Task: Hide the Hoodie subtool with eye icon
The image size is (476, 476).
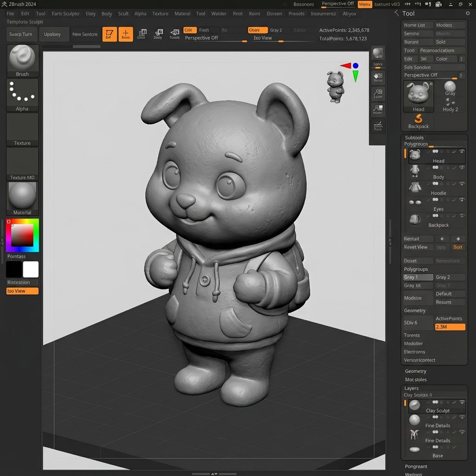Action: pyautogui.click(x=462, y=183)
